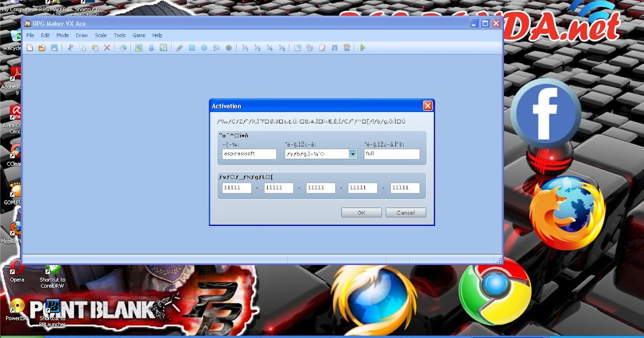Open the Game menu

(139, 35)
